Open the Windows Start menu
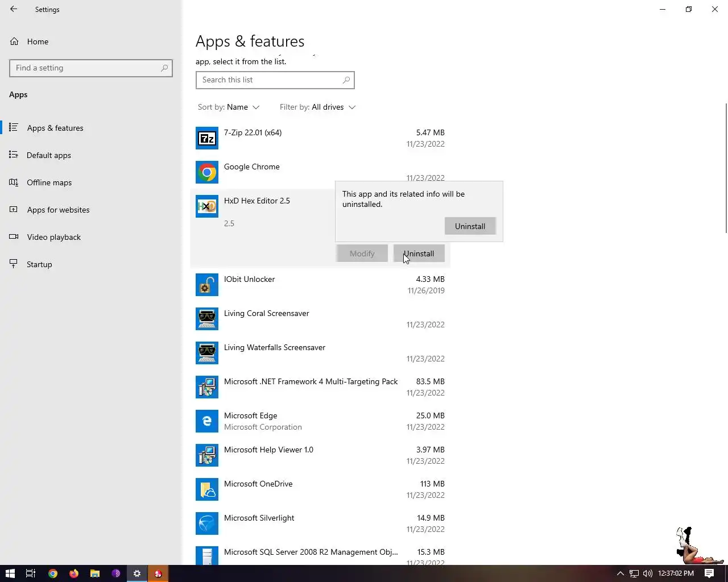 [10, 573]
